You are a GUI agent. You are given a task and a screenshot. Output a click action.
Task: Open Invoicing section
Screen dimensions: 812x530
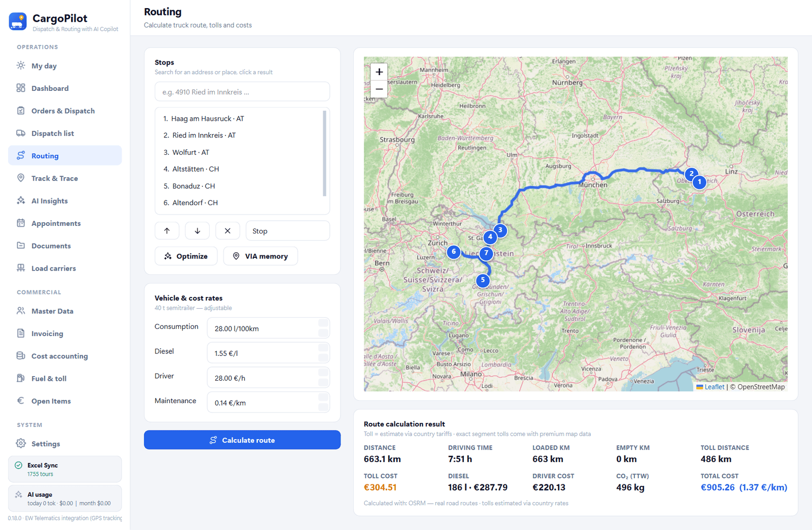pyautogui.click(x=65, y=334)
